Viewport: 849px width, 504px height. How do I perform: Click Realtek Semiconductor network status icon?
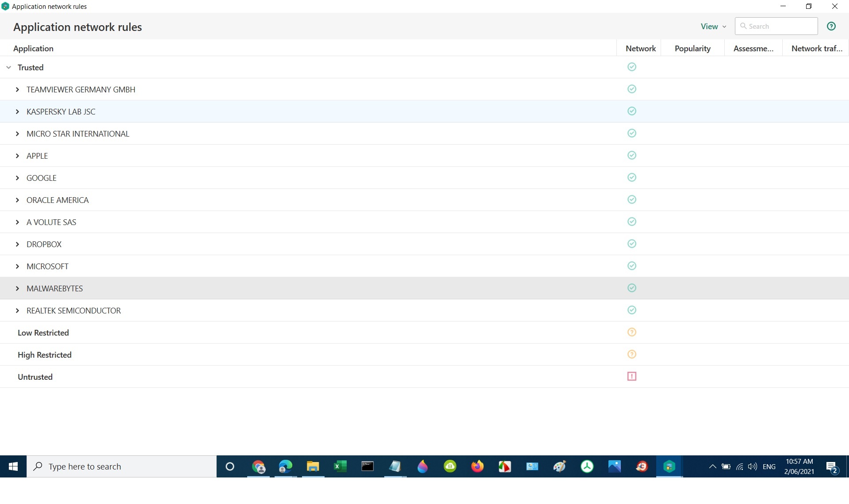632,310
